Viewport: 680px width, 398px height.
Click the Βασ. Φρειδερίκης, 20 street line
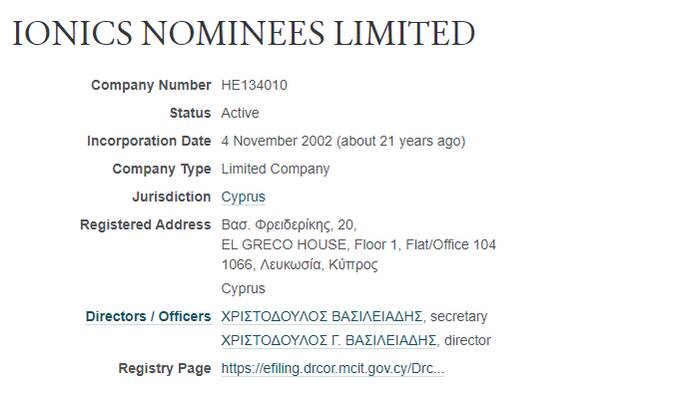pos(289,225)
